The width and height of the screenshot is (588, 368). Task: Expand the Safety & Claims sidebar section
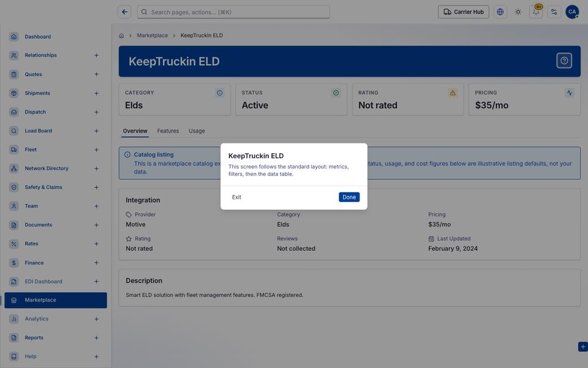click(x=96, y=188)
